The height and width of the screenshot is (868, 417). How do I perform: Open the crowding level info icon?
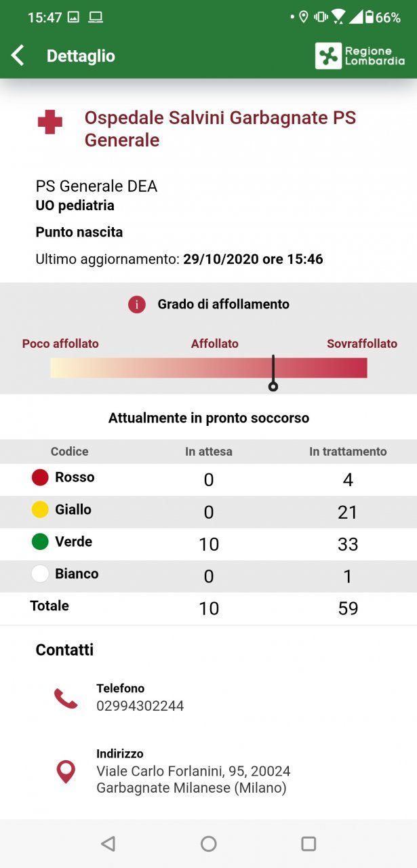click(137, 304)
